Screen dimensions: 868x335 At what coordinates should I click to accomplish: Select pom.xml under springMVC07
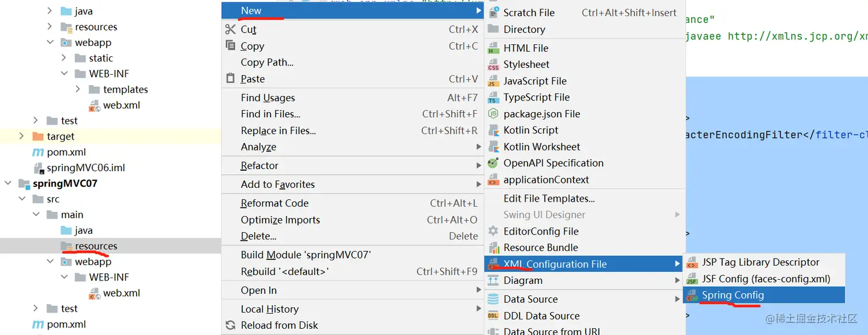[x=66, y=324]
